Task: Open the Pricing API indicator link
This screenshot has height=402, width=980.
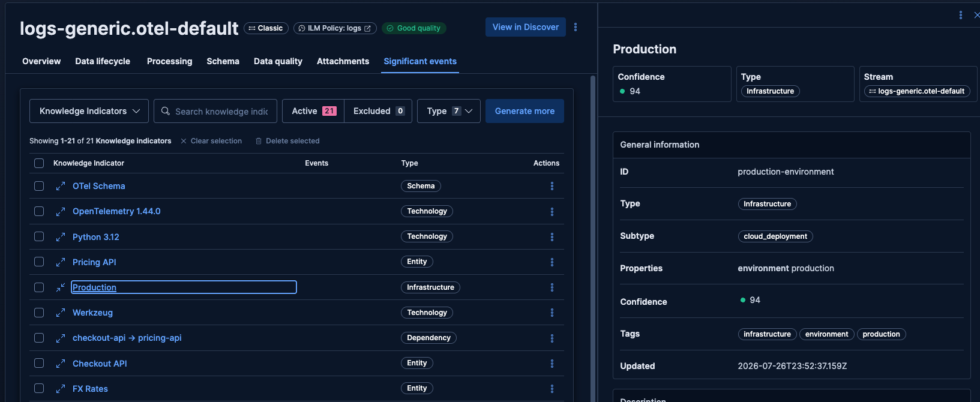Action: coord(94,262)
